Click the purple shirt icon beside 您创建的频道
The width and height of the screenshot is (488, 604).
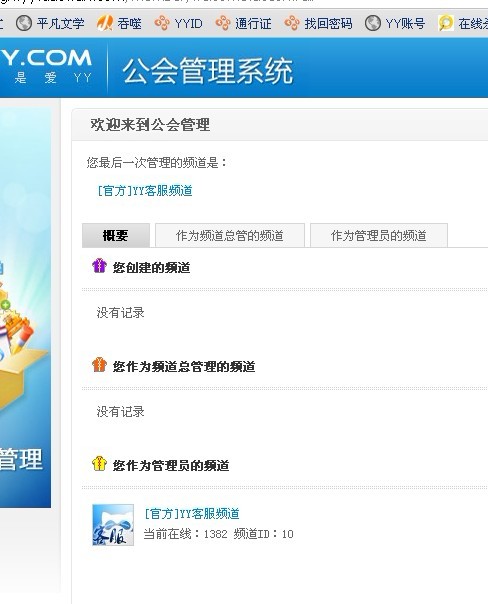tap(99, 266)
